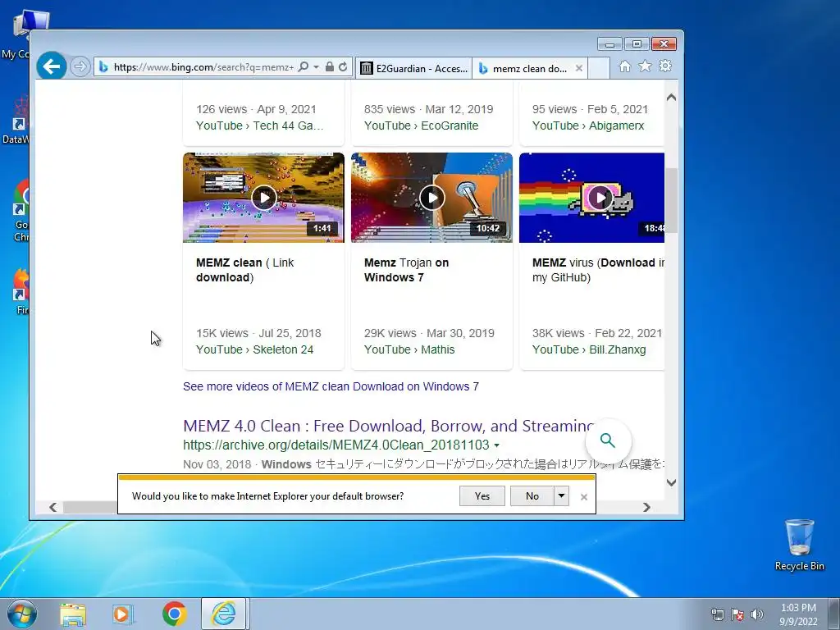Click 'See more videos of MEMZ clean Download'
This screenshot has height=630, width=840.
[331, 387]
